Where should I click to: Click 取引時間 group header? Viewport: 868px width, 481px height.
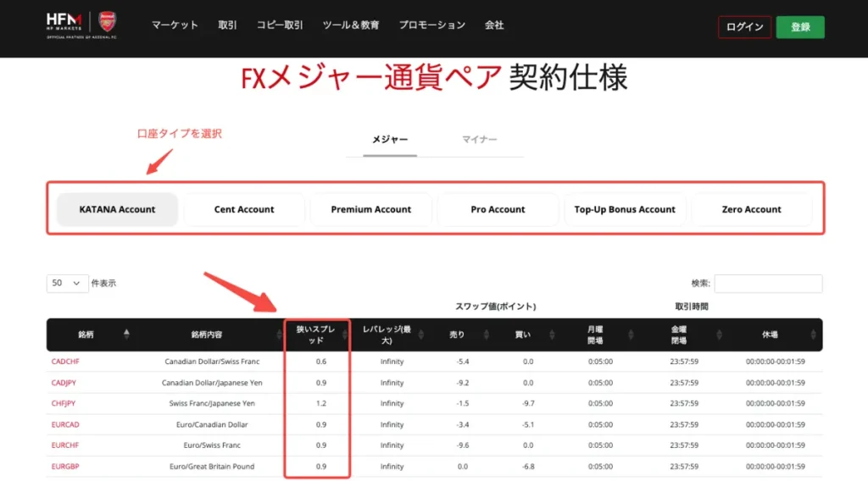692,307
